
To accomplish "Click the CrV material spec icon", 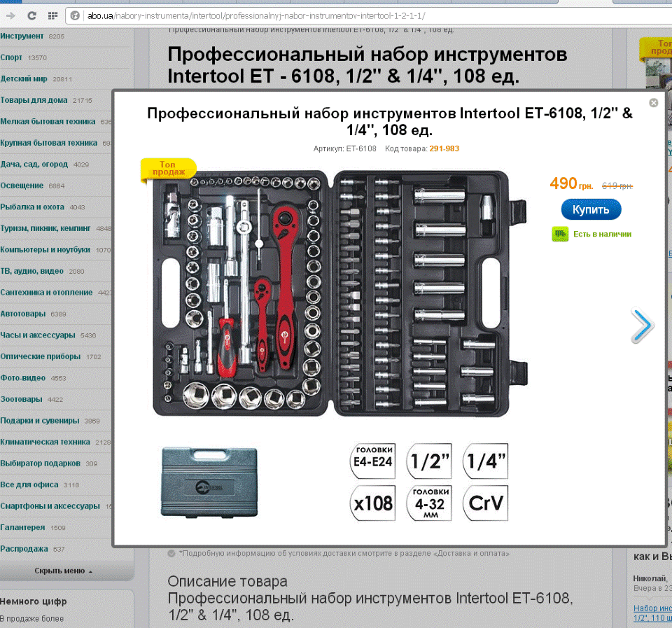I will (486, 503).
